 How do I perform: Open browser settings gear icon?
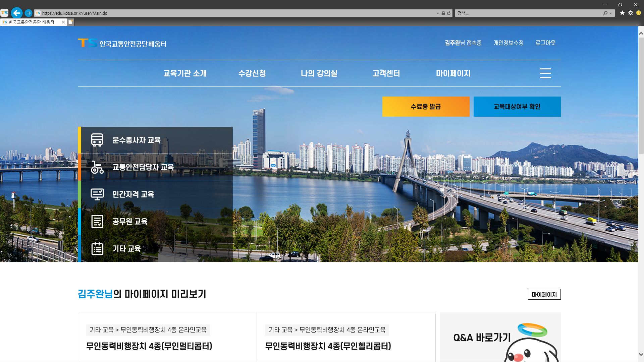[x=631, y=13]
